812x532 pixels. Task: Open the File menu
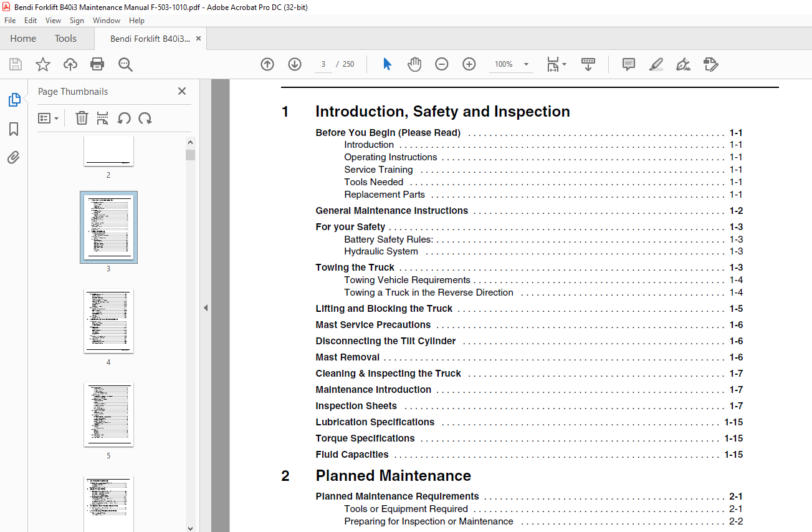[10, 21]
